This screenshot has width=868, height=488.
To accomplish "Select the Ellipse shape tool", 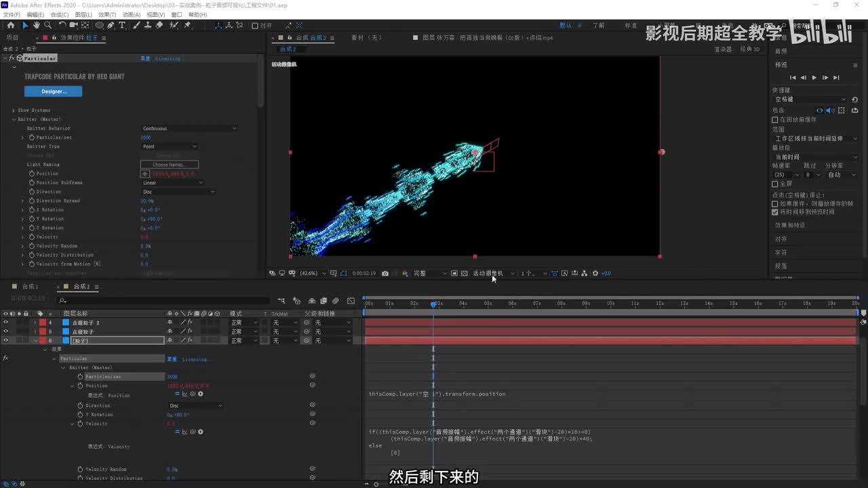I will click(x=100, y=25).
